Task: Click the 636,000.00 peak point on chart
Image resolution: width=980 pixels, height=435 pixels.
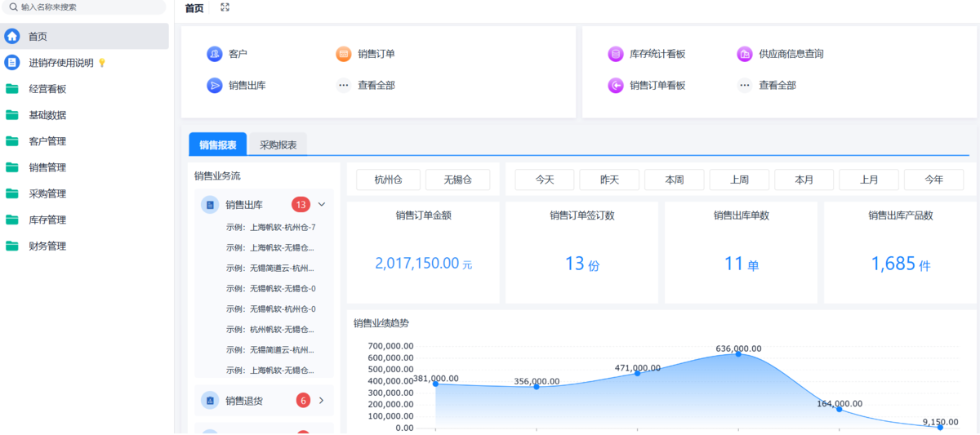Action: pos(738,353)
